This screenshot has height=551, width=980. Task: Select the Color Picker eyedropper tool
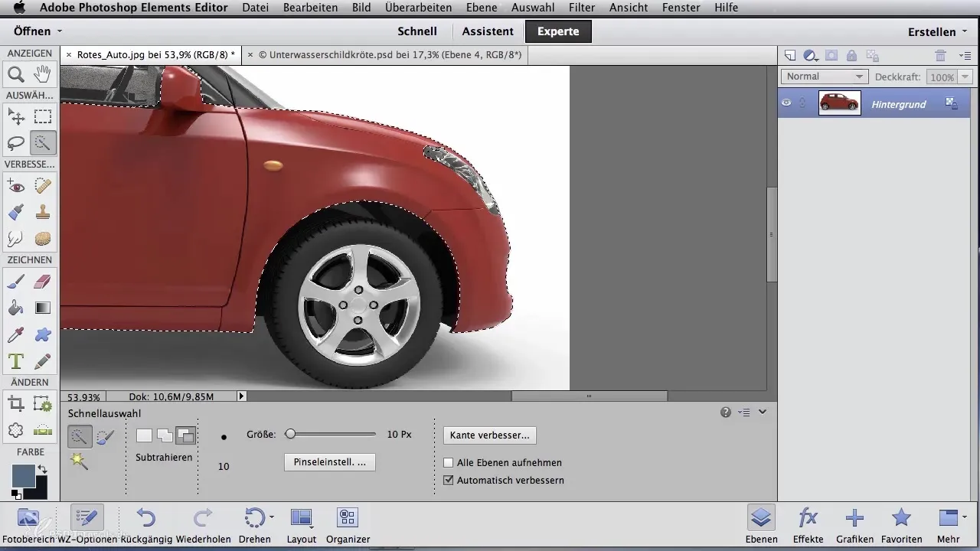[x=15, y=334]
